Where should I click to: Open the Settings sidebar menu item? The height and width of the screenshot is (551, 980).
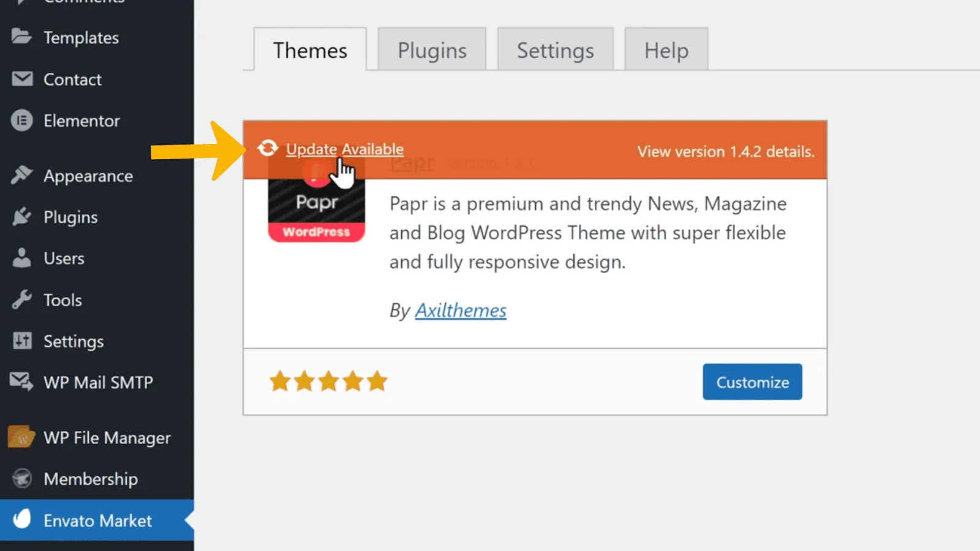click(x=73, y=341)
